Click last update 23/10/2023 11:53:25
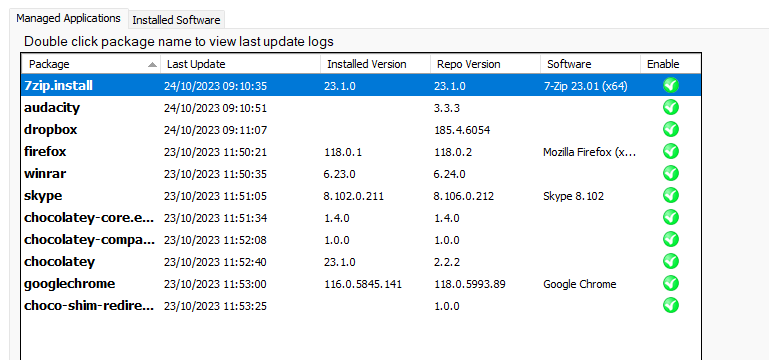The width and height of the screenshot is (769, 360). click(x=215, y=306)
